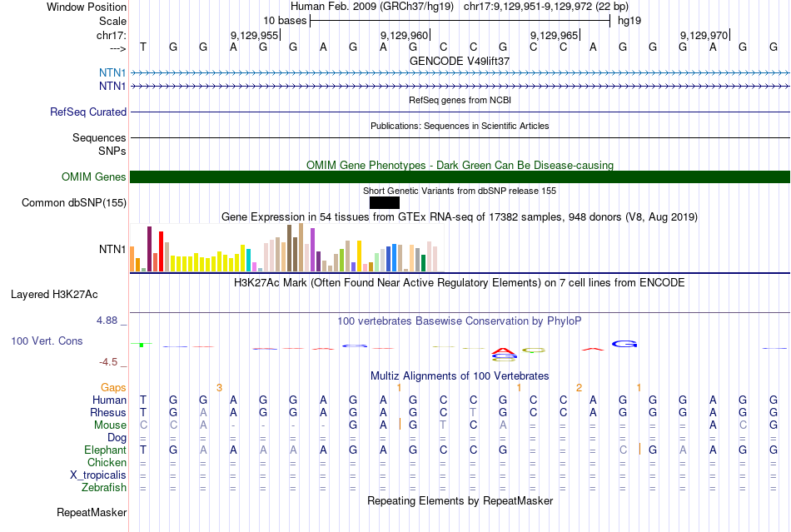Click the bright red bar in GTEx chart
This screenshot has width=791, height=532.
tap(161, 251)
